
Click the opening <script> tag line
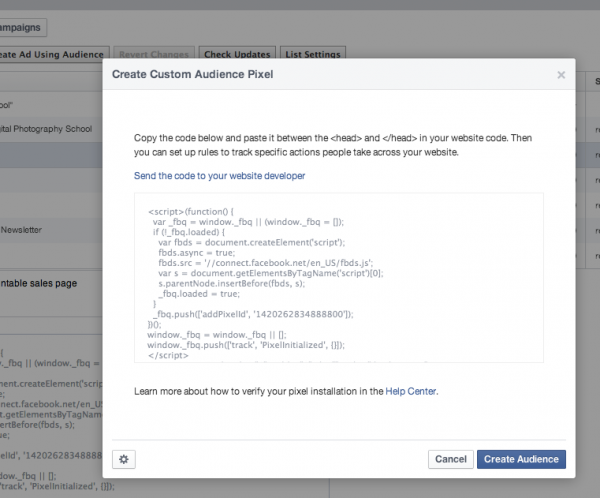[x=191, y=212]
